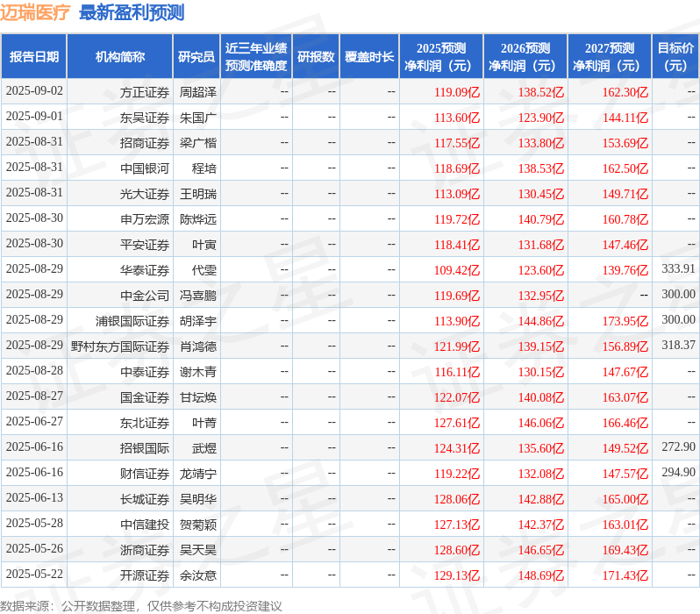Click the value 119.09亿

point(457,92)
